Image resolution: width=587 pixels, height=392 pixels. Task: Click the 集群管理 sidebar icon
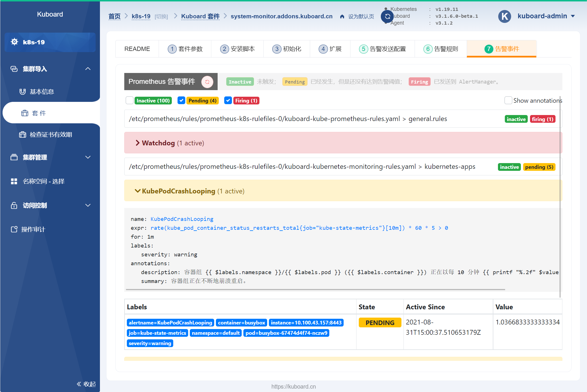(x=14, y=157)
